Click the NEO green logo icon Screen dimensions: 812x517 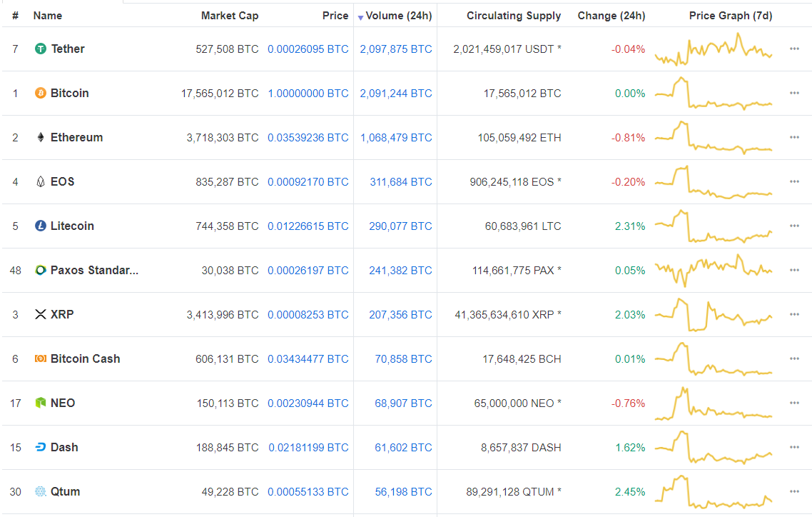tap(41, 403)
